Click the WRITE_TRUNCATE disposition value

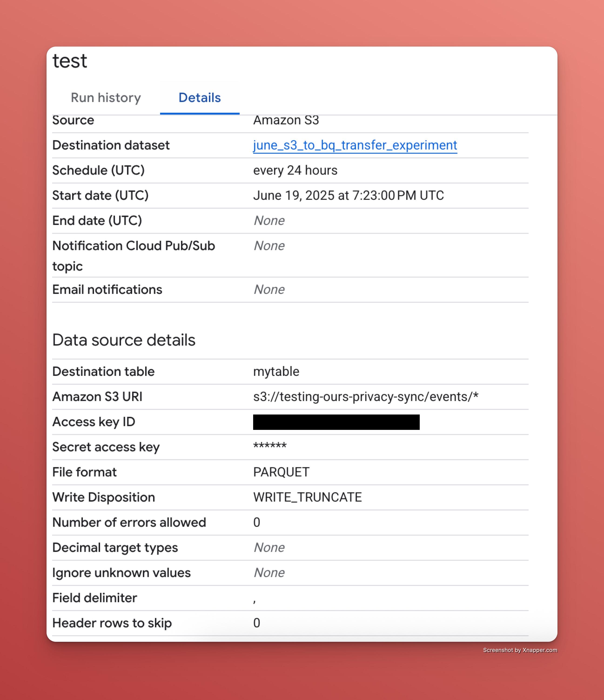click(307, 497)
